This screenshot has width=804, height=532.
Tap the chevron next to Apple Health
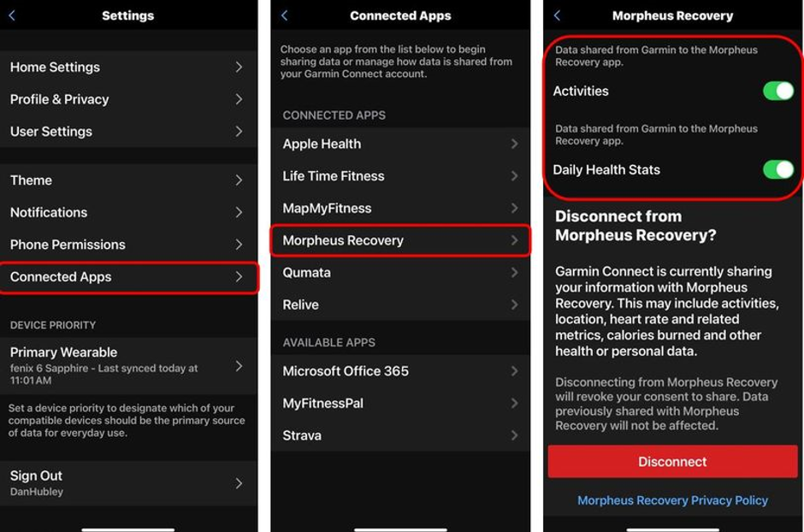point(514,144)
